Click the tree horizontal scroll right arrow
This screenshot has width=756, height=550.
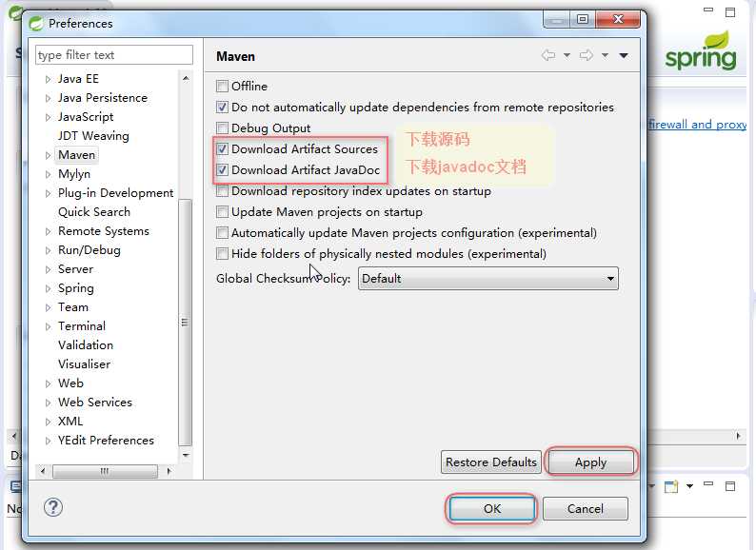coord(169,471)
